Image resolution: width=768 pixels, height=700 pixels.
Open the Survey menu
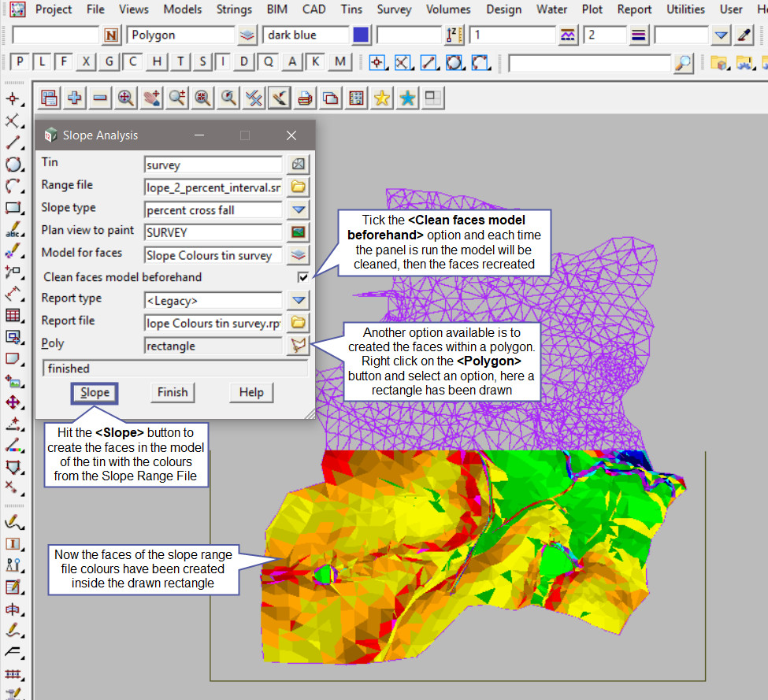tap(394, 9)
